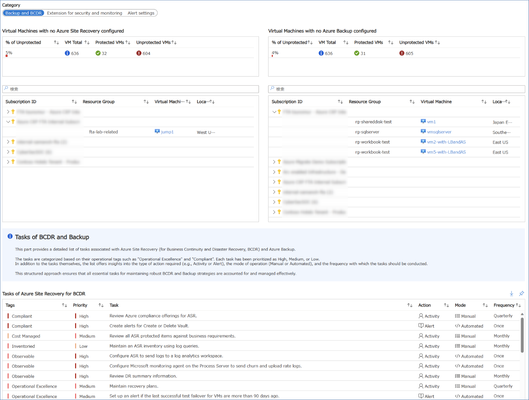
Task: Sort tasks by Frequency column arrows
Action: [519, 305]
